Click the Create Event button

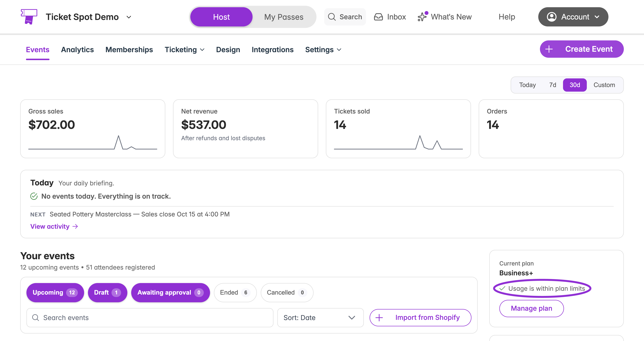582,49
